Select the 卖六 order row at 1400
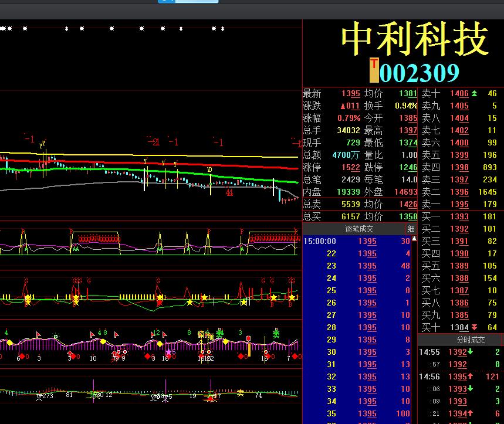This screenshot has width=504, height=424. coord(460,143)
